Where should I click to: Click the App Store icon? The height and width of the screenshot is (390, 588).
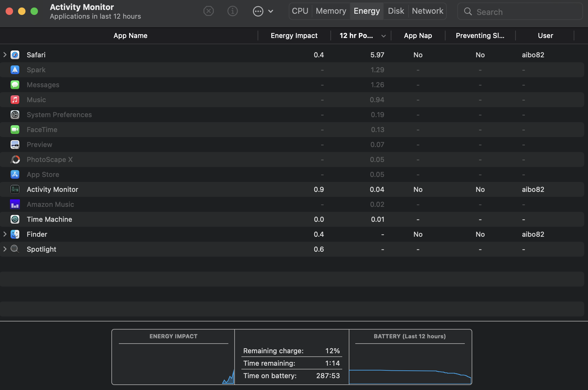[15, 174]
